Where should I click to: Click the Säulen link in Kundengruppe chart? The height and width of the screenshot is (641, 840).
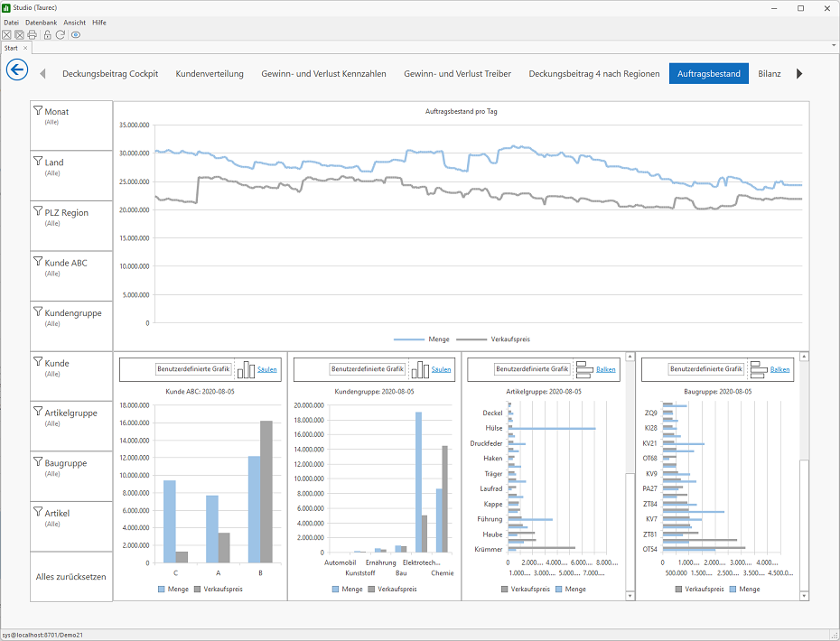click(x=441, y=369)
